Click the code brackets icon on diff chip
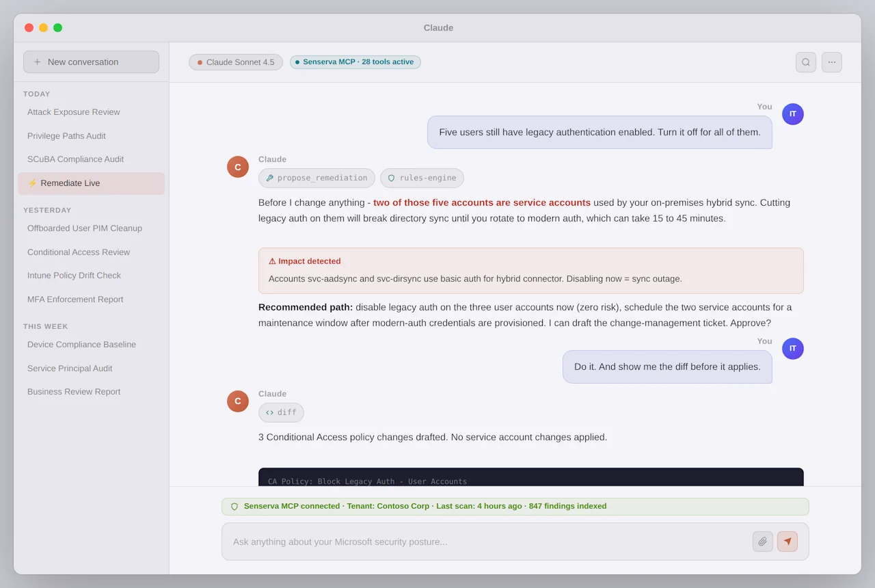This screenshot has height=588, width=875. tap(270, 412)
